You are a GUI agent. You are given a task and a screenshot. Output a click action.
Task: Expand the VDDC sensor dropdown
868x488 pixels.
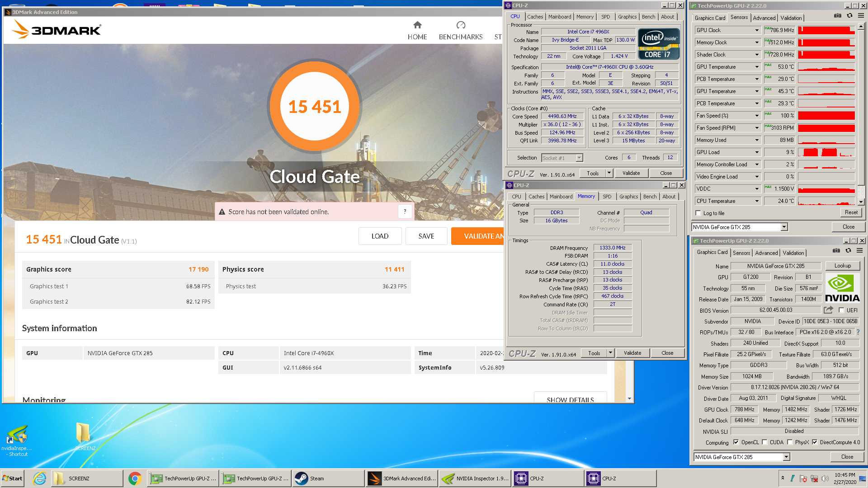757,189
